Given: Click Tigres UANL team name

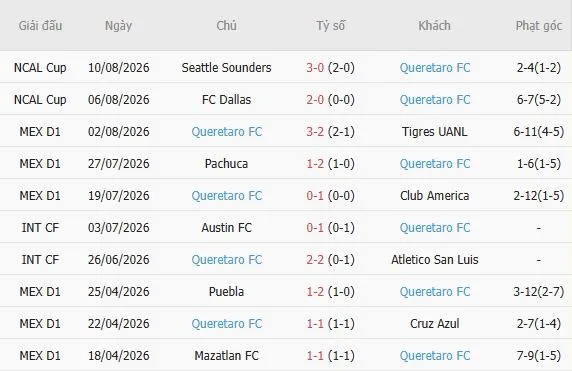Looking at the screenshot, I should pyautogui.click(x=434, y=132).
